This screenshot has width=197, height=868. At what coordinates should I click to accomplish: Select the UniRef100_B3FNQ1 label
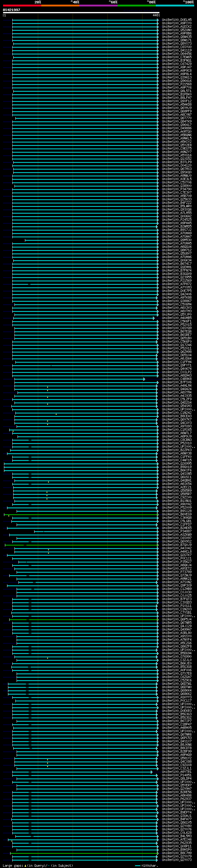(x=177, y=61)
